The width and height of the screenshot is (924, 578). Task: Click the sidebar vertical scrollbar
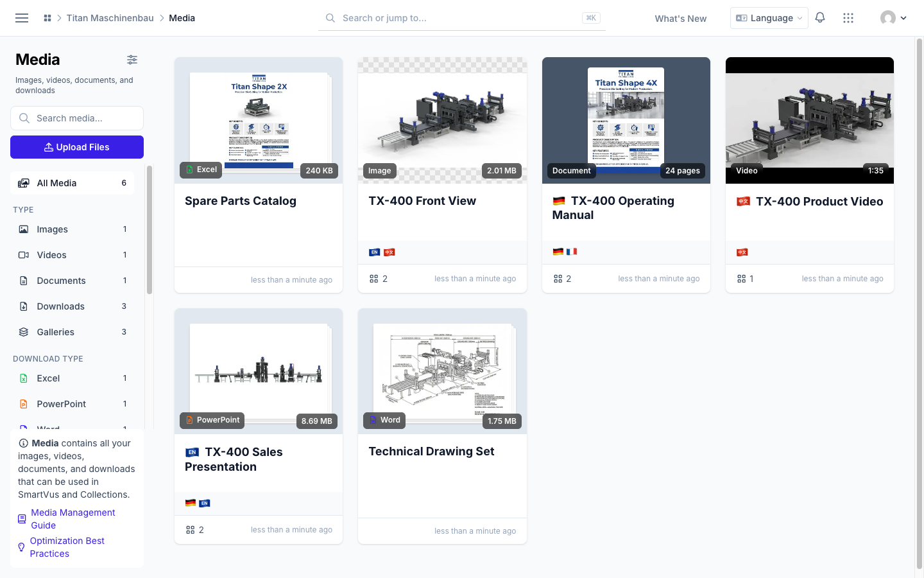click(150, 230)
